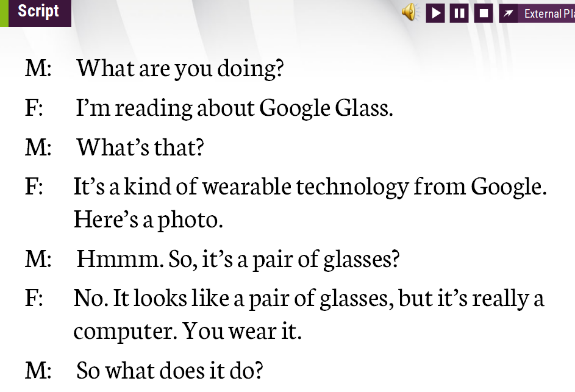Stop the audio with the square button
This screenshot has width=575, height=392.
pos(484,13)
